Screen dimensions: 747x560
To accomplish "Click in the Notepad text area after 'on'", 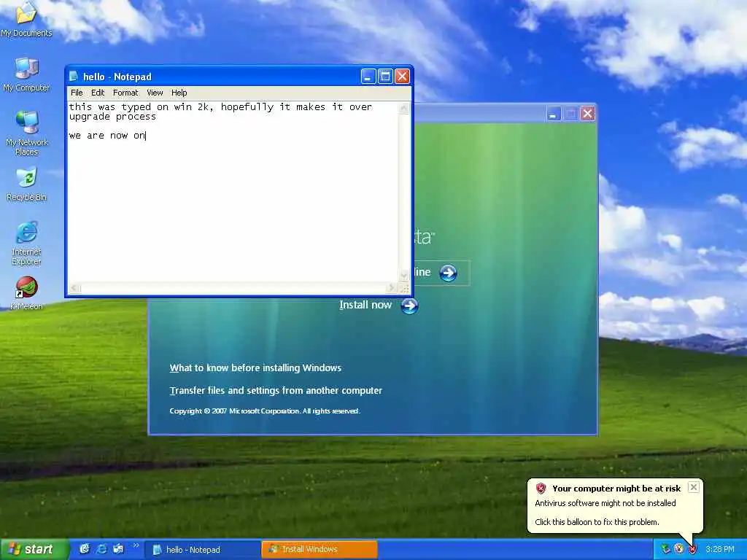I will click(x=146, y=136).
